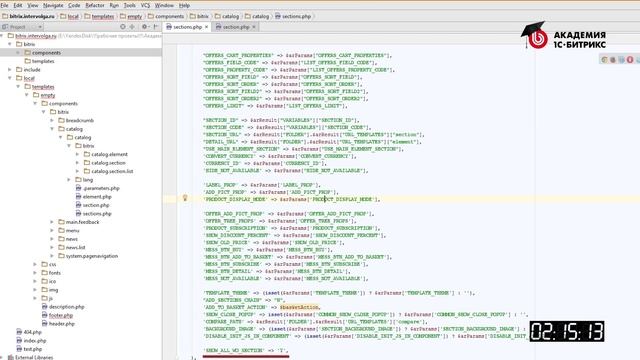Open test.php file

(x=29, y=349)
